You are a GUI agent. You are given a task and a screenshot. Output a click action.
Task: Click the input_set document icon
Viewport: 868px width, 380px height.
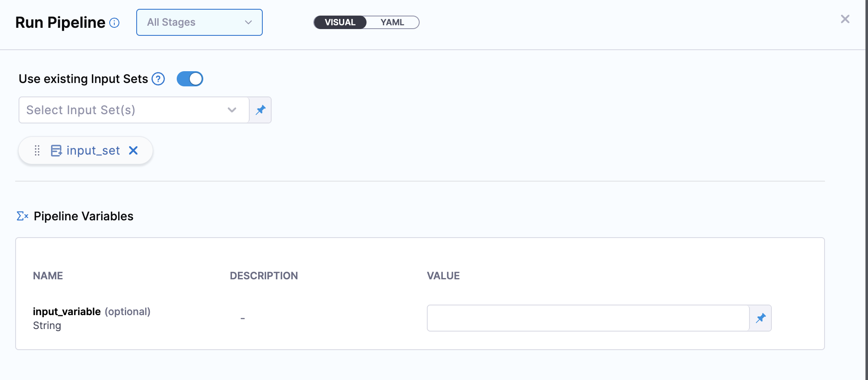56,150
